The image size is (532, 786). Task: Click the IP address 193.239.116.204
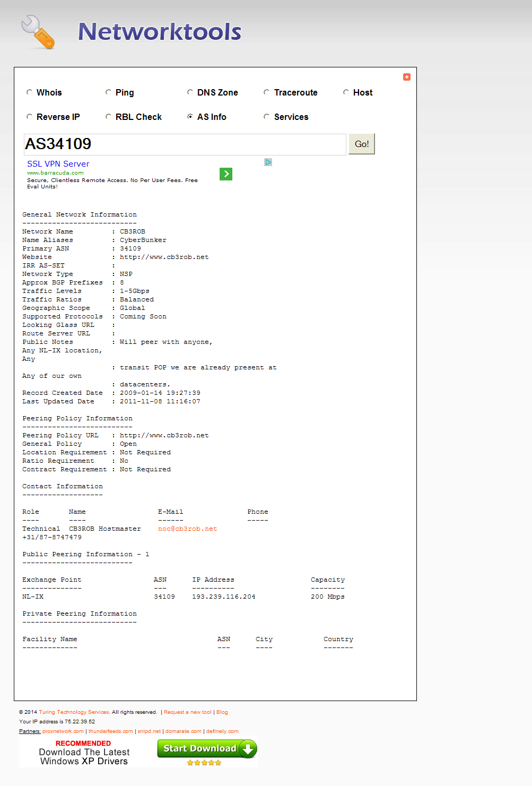pyautogui.click(x=224, y=597)
